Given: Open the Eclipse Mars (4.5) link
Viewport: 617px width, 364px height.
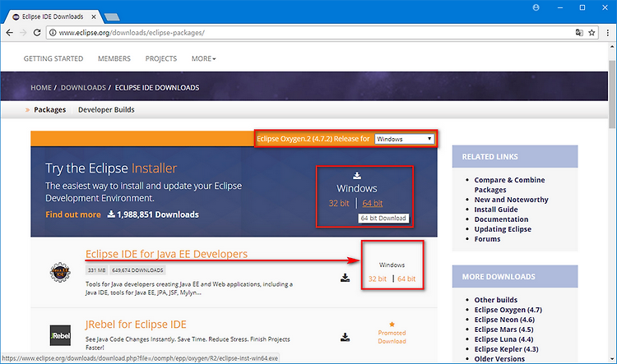Looking at the screenshot, I should (x=503, y=329).
